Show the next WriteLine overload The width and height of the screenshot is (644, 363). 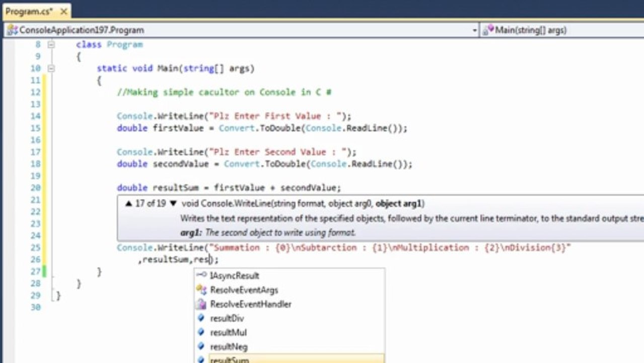coord(173,204)
